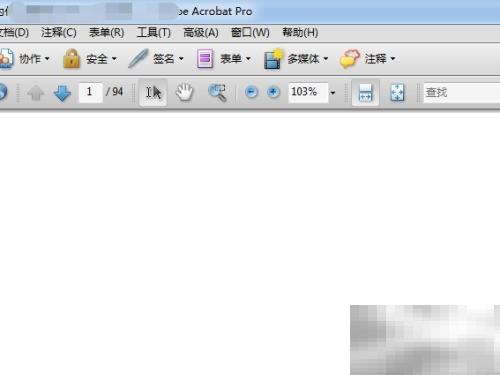
Task: Click the padlock 安全 icon
Action: 72,59
